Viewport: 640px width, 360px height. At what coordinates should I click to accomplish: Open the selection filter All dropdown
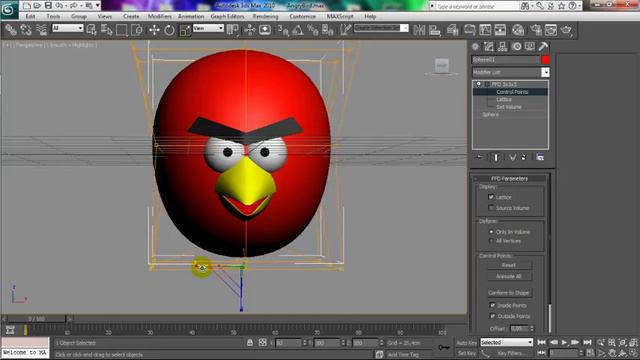pos(68,28)
